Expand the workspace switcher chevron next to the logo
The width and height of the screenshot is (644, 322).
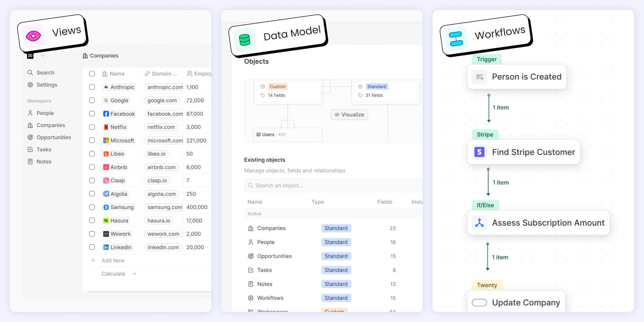click(x=43, y=55)
